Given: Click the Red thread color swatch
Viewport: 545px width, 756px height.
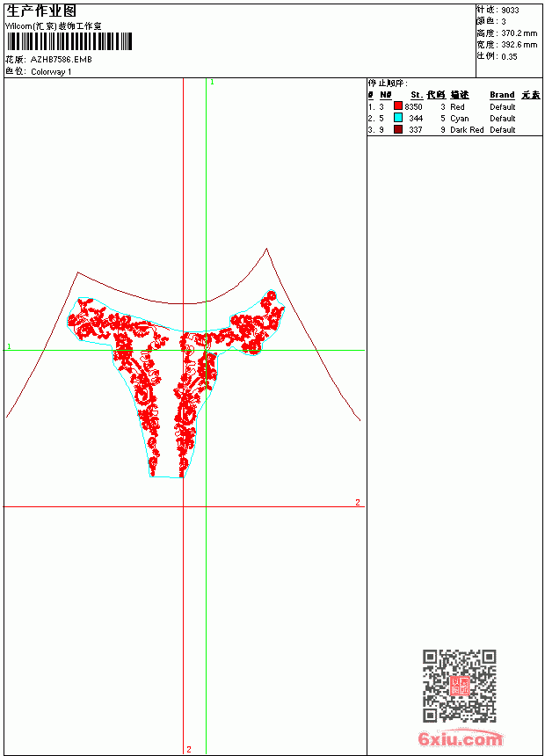Looking at the screenshot, I should coord(398,106).
